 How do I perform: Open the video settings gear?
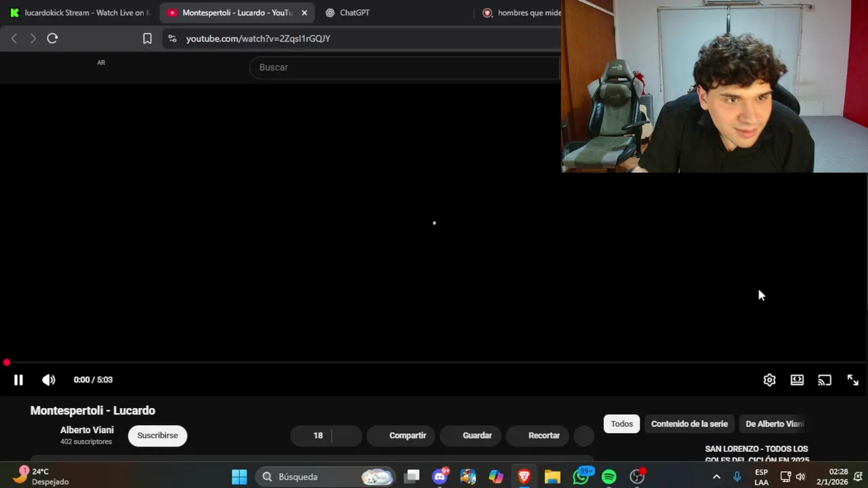pos(769,380)
